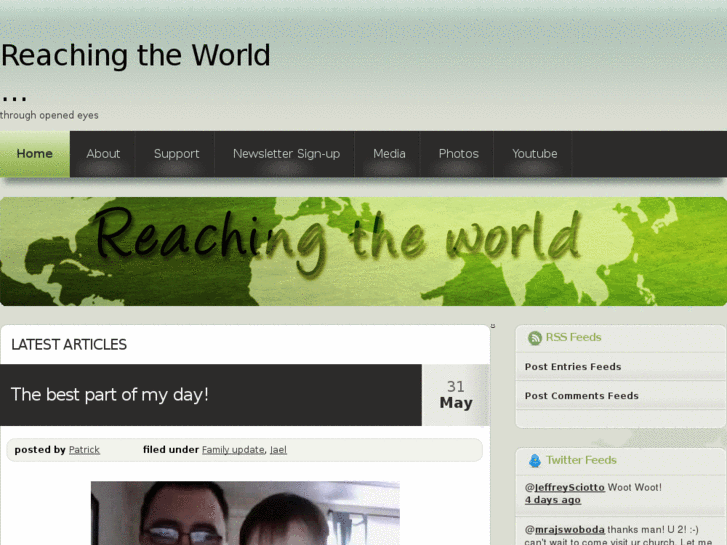Click the Twitter Feeds heading text
The height and width of the screenshot is (545, 727).
[581, 460]
